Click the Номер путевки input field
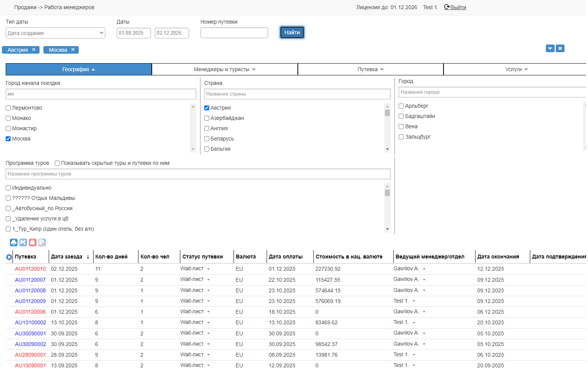Screen dimensions: 588x370 click(234, 33)
